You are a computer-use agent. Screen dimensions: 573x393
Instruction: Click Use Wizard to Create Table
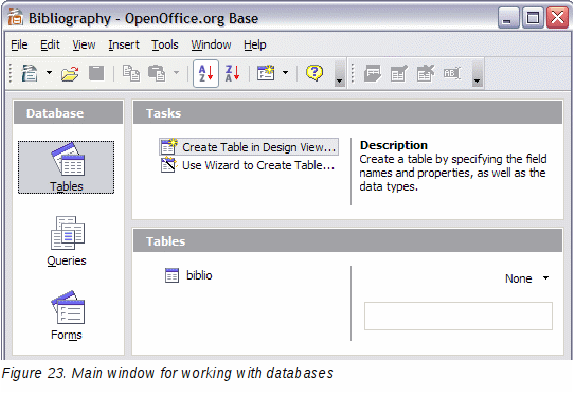pos(248,165)
